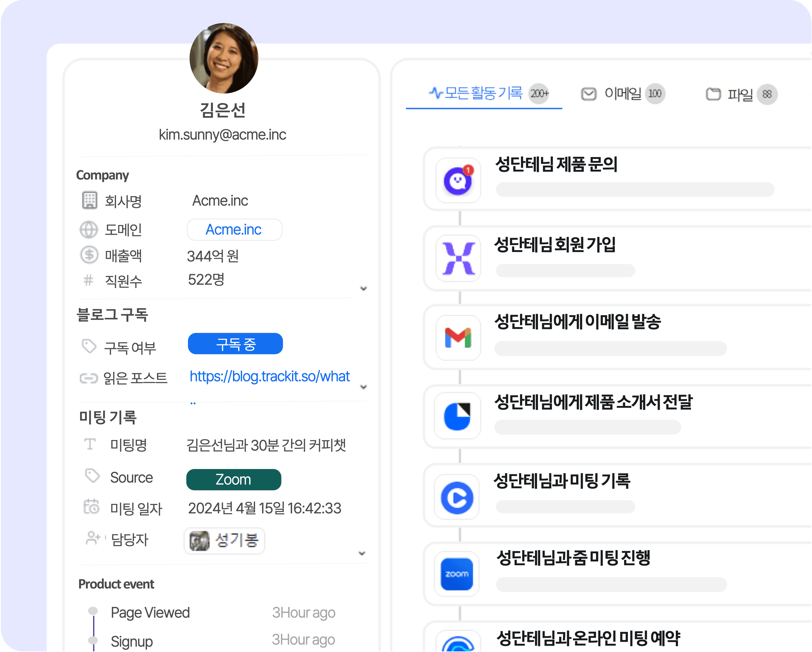Switch to 이메일 tab

click(x=623, y=94)
